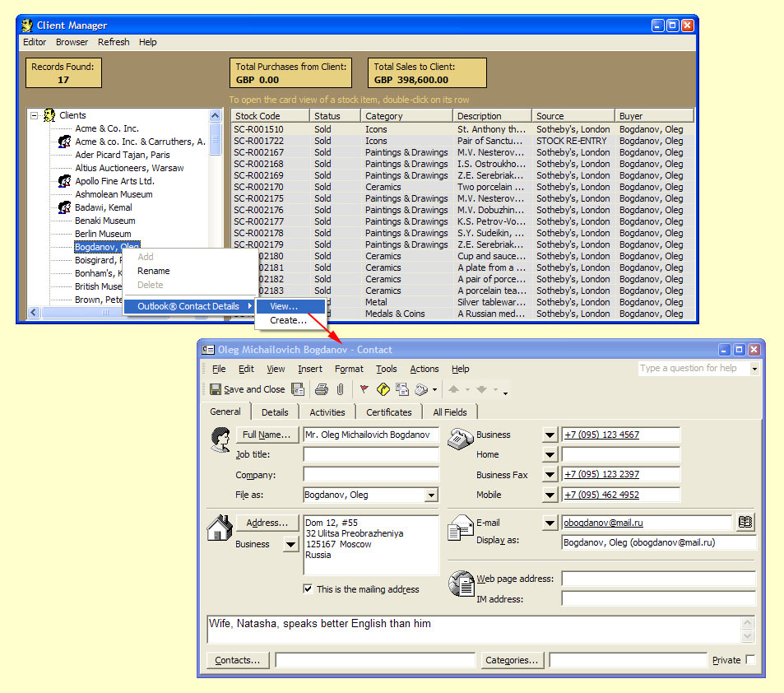Click the IM address input field

click(658, 598)
